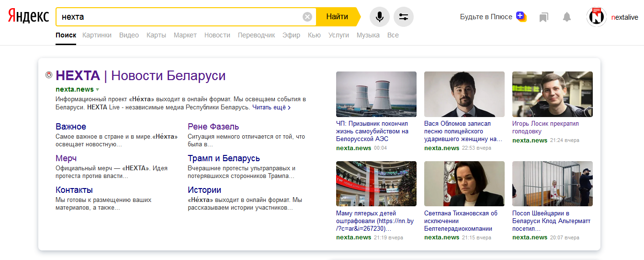Open Игорь Лосик прекратил голодовку article
This screenshot has width=644, height=260.
tap(545, 127)
